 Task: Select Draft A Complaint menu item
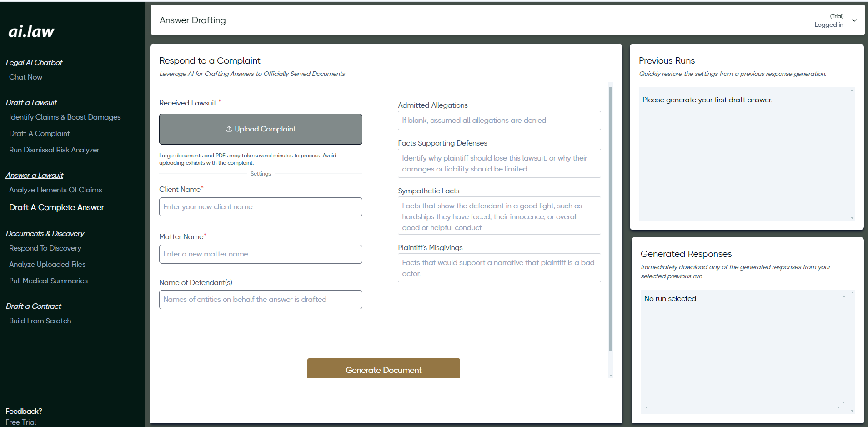point(39,134)
